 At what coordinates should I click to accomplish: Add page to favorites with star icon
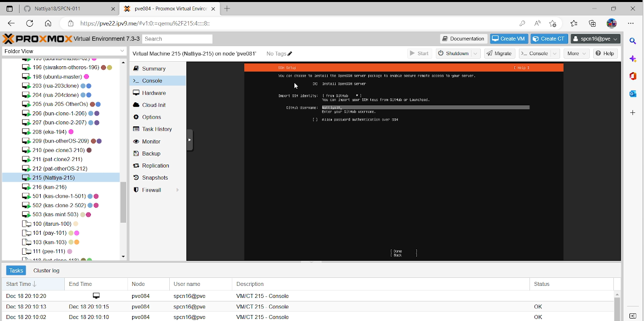(553, 23)
